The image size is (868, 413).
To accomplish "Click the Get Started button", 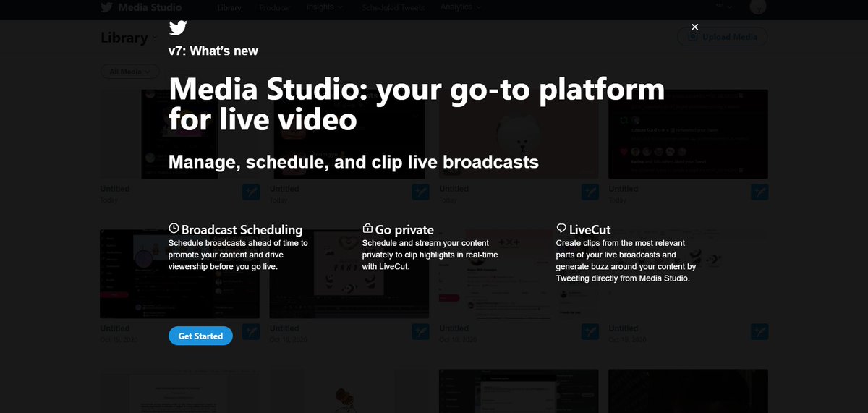I will coord(200,336).
